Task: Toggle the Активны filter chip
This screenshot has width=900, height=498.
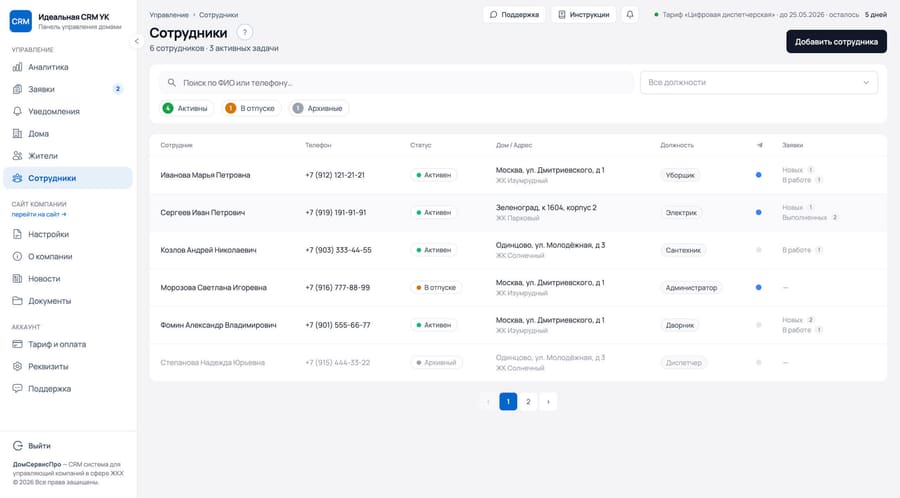Action: (186, 108)
